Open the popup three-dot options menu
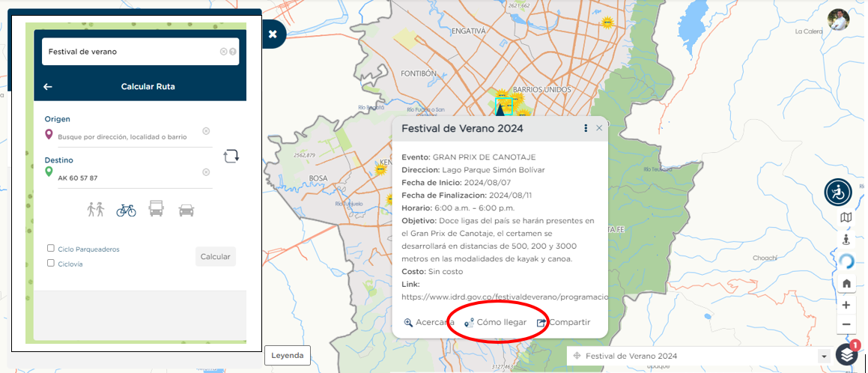This screenshot has height=373, width=868. [586, 128]
